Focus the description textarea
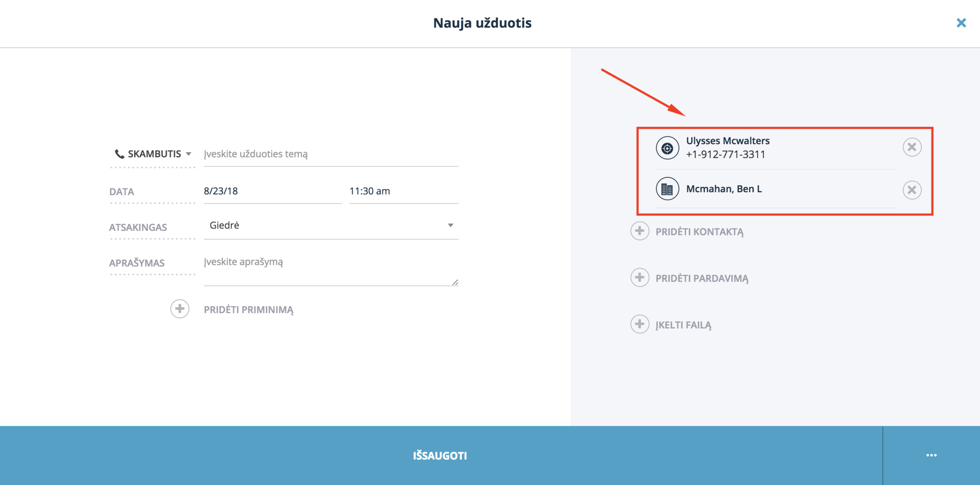The height and width of the screenshot is (485, 980). coord(331,270)
